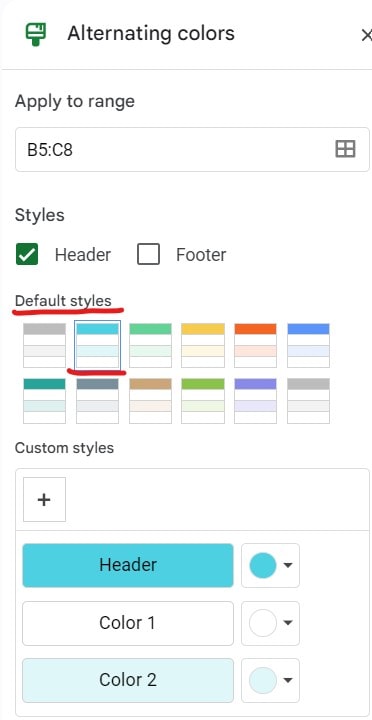The height and width of the screenshot is (720, 372).
Task: Click the Alternating colors paint roller icon
Action: point(36,34)
